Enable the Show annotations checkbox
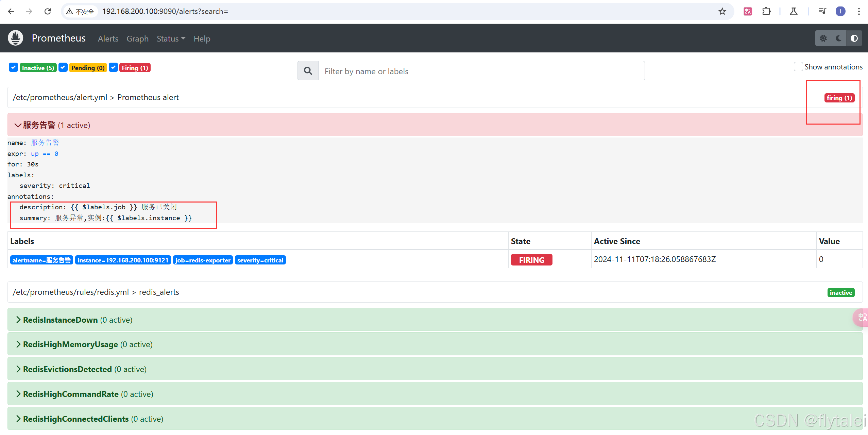The width and height of the screenshot is (868, 435). (x=798, y=67)
